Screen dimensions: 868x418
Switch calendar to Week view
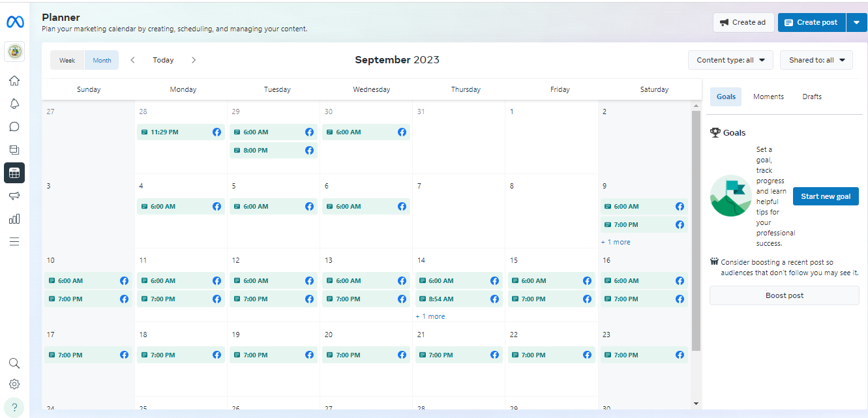coord(67,60)
